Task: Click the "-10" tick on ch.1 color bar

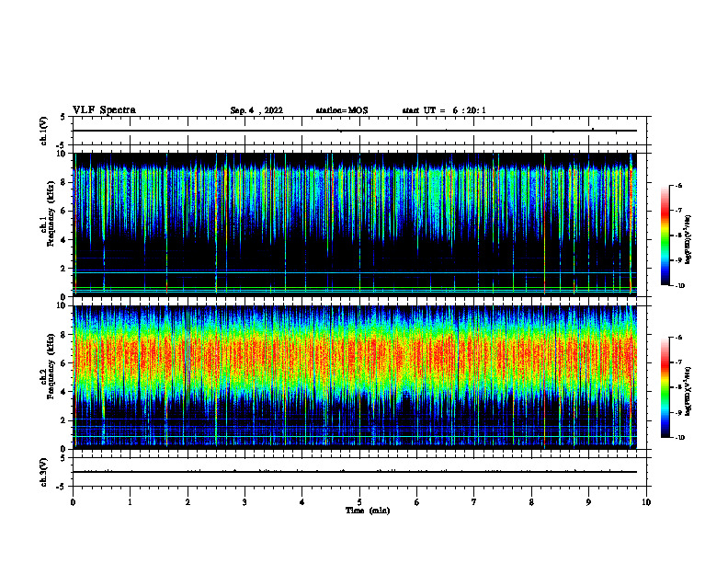Action: 679,286
